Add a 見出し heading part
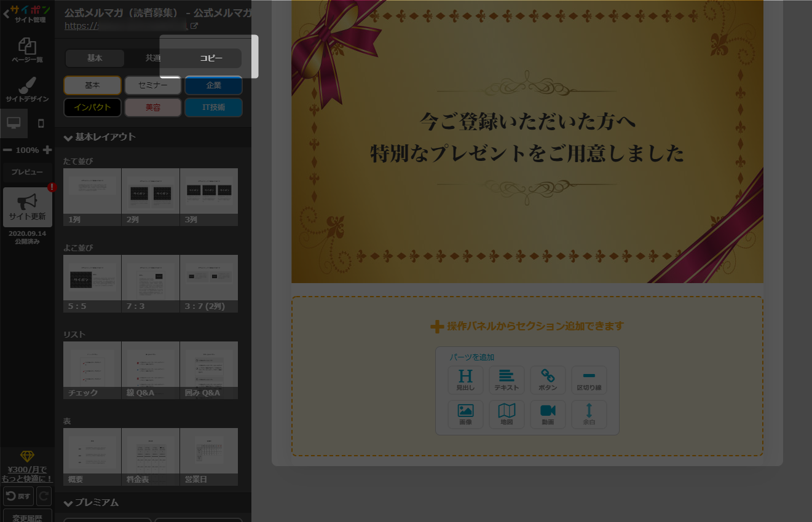Viewport: 812px width, 522px height. coord(466,380)
